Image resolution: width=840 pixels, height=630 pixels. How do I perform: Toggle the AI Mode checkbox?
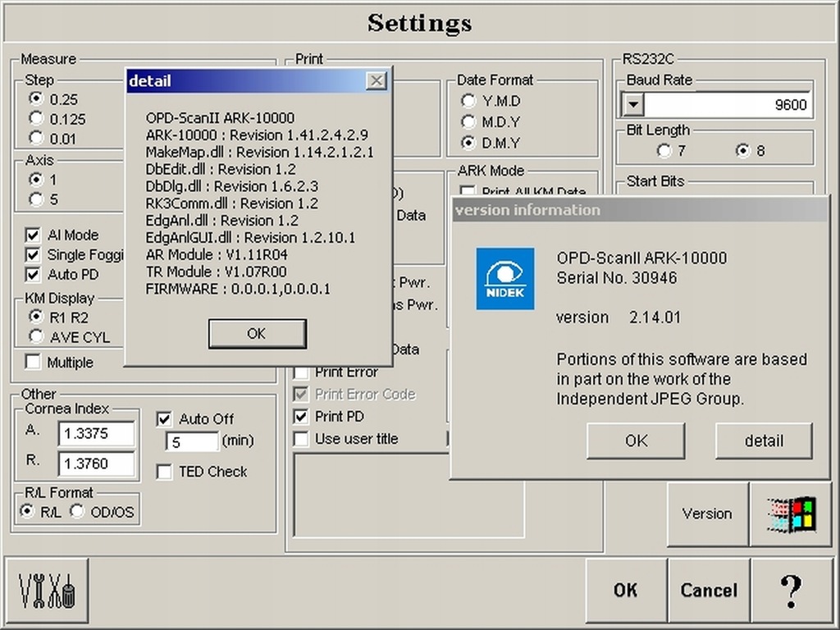(33, 235)
